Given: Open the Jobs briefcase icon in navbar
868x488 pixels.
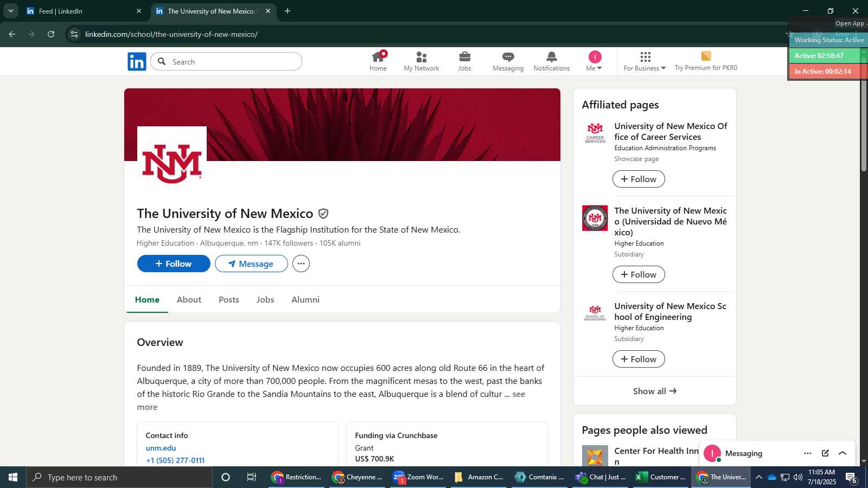Looking at the screenshot, I should (x=464, y=61).
